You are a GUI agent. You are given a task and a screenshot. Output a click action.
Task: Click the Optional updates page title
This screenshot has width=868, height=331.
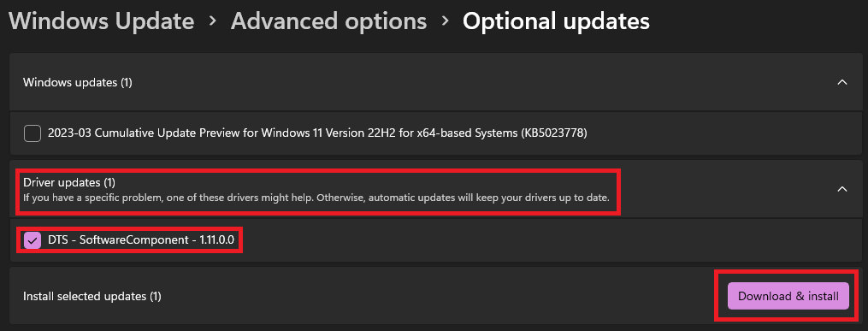tap(557, 21)
